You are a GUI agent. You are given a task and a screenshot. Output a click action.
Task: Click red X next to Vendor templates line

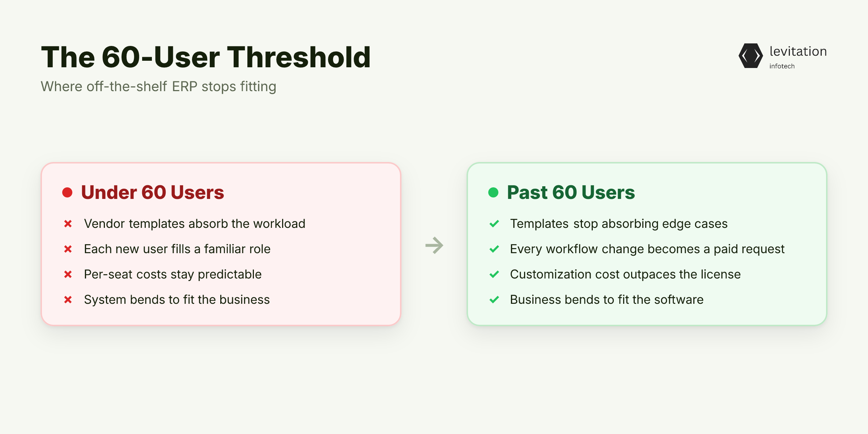click(x=68, y=224)
